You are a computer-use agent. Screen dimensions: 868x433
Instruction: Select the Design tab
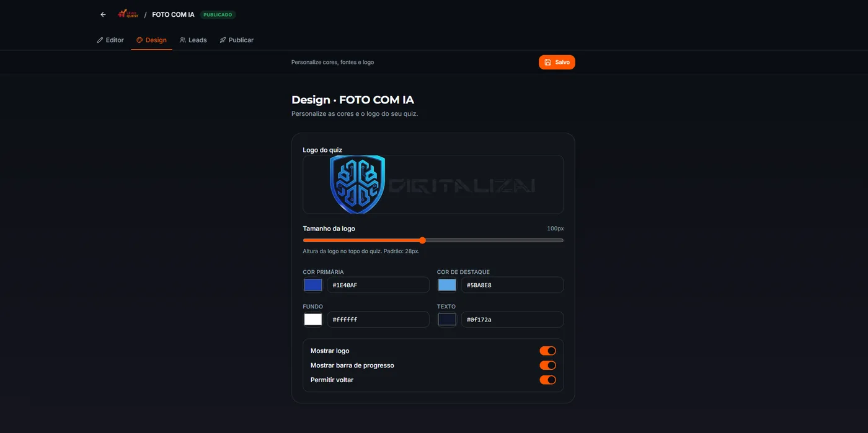pyautogui.click(x=152, y=40)
